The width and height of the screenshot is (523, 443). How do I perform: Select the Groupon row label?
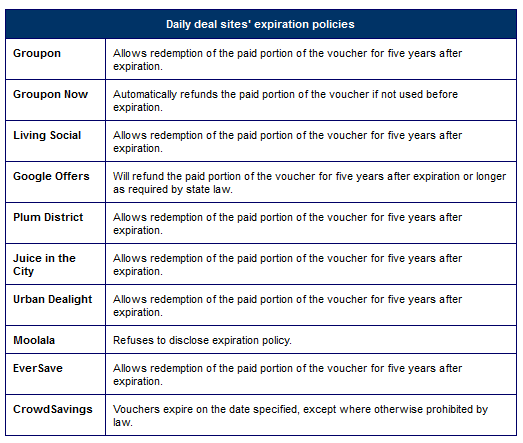pyautogui.click(x=37, y=53)
